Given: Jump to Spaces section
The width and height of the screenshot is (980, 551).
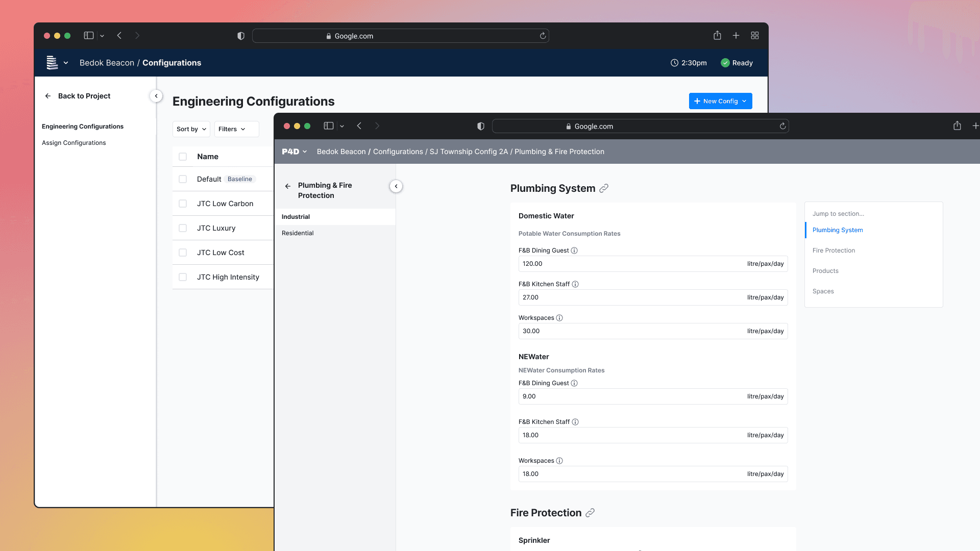Looking at the screenshot, I should [823, 291].
